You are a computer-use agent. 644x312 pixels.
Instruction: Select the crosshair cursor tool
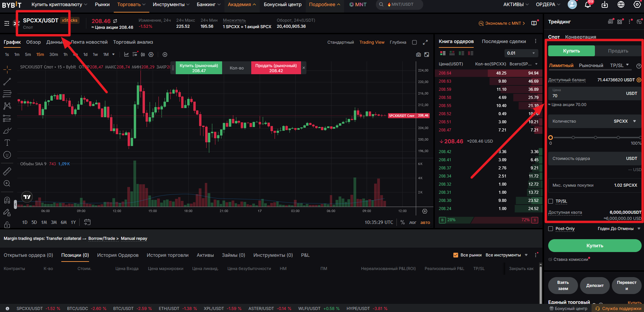point(7,69)
